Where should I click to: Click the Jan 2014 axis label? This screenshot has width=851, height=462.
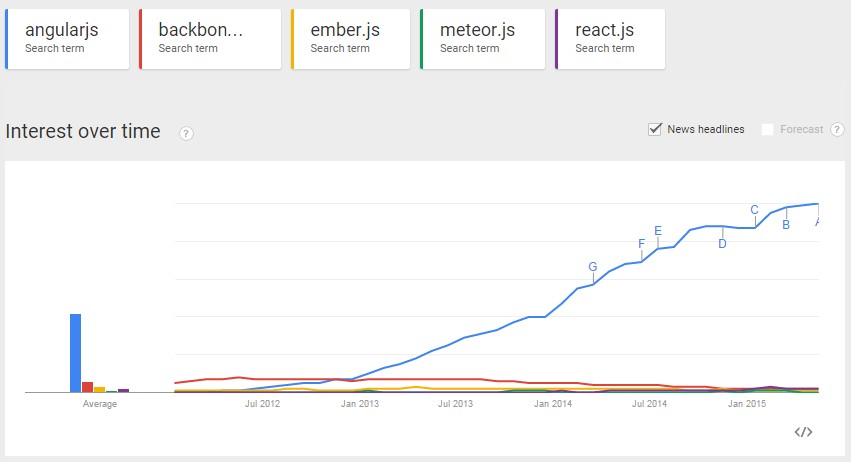[552, 404]
